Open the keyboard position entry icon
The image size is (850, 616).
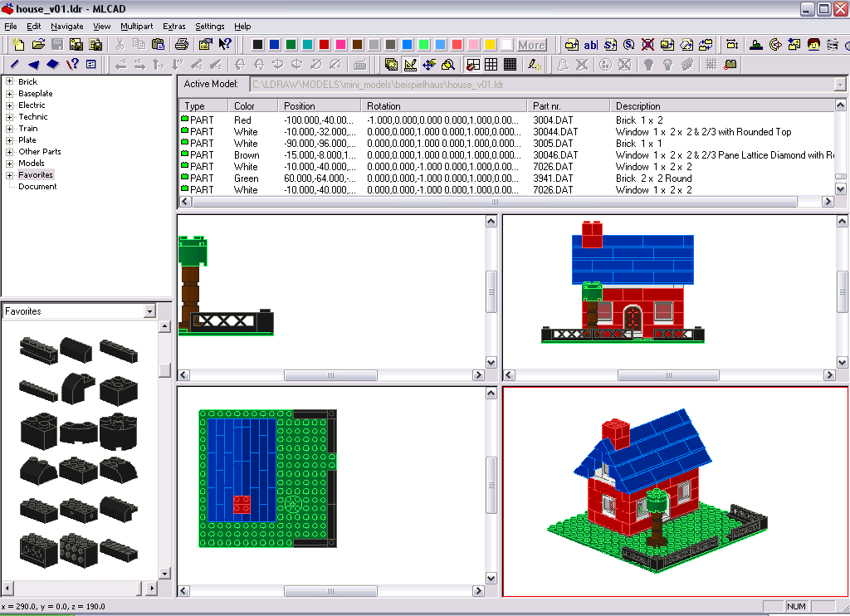pos(359,65)
